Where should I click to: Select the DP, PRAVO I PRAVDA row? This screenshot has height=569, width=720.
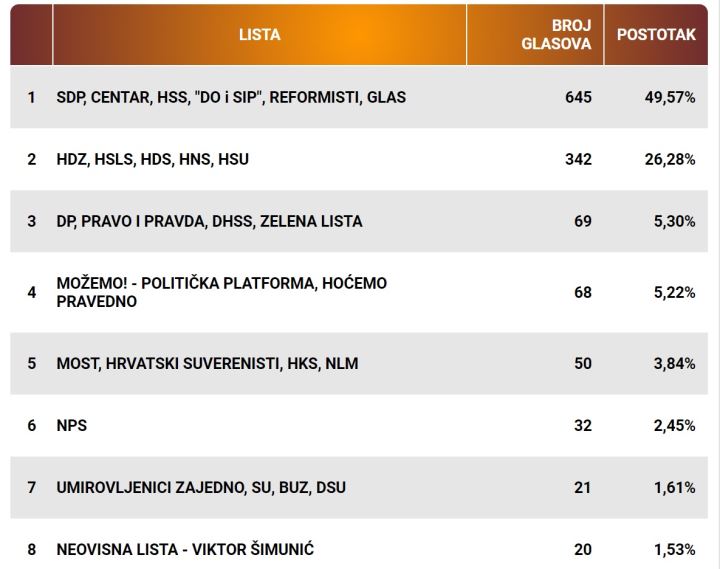coord(359,221)
